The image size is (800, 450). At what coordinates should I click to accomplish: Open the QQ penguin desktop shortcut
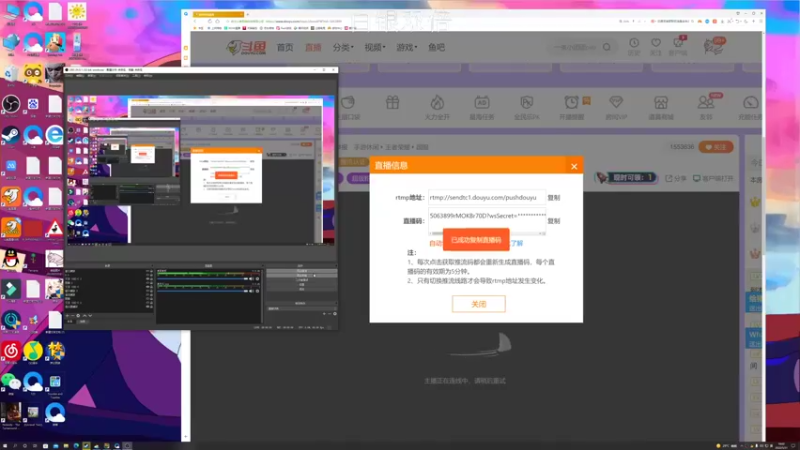pyautogui.click(x=11, y=259)
